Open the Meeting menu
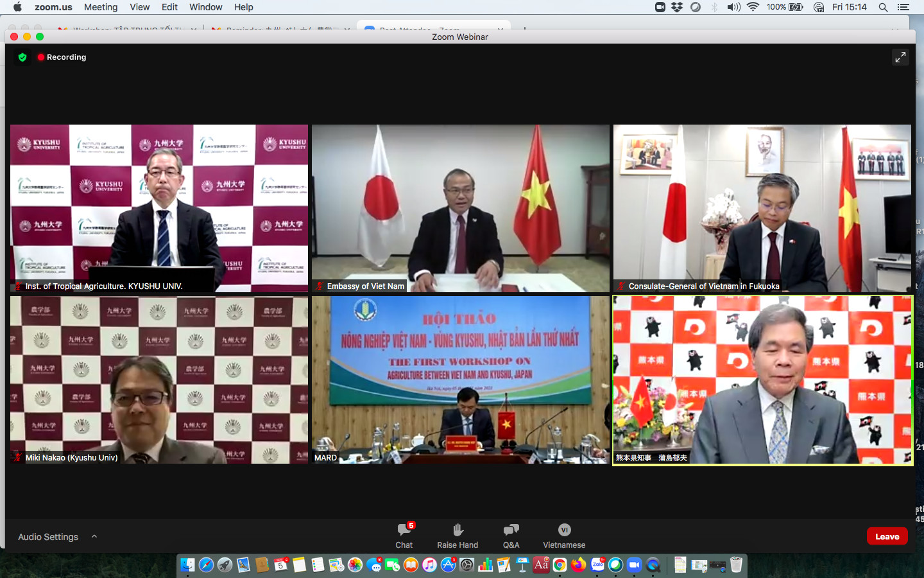Screen dimensions: 924x578 [101, 7]
